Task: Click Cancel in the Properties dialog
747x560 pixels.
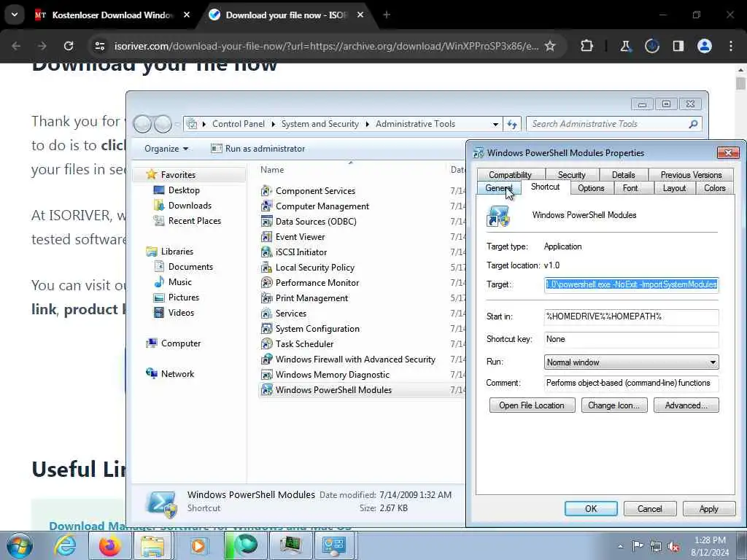Action: [x=650, y=508]
